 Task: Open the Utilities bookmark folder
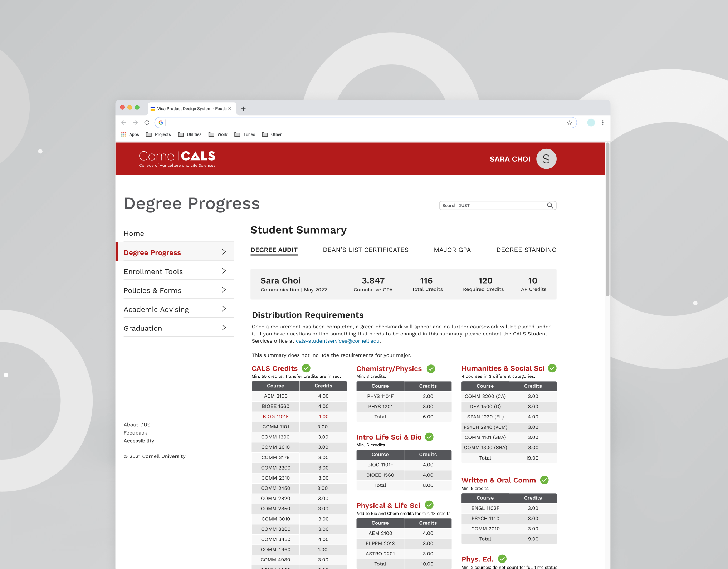coord(190,134)
